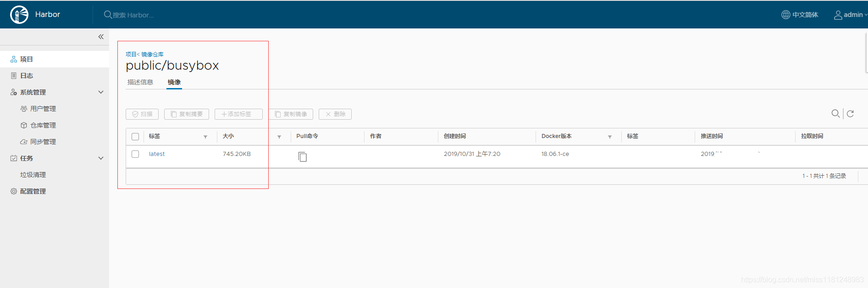Select the 镜像 tab
The width and height of the screenshot is (868, 288).
point(174,82)
